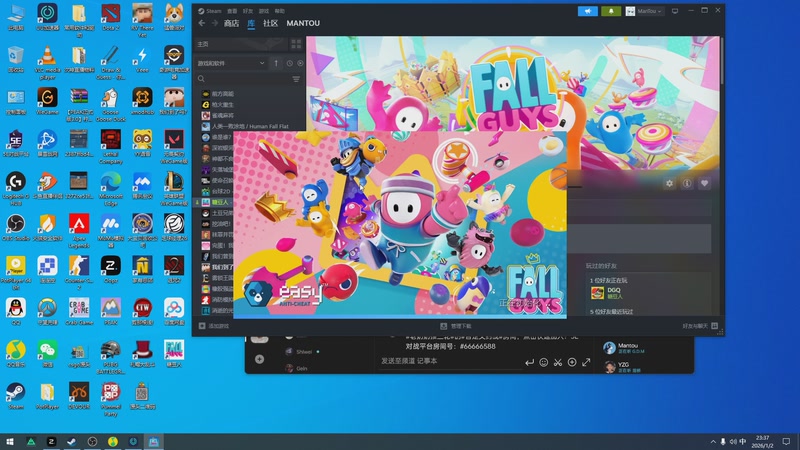
Task: Click the Fall Guys info icon
Action: (687, 183)
